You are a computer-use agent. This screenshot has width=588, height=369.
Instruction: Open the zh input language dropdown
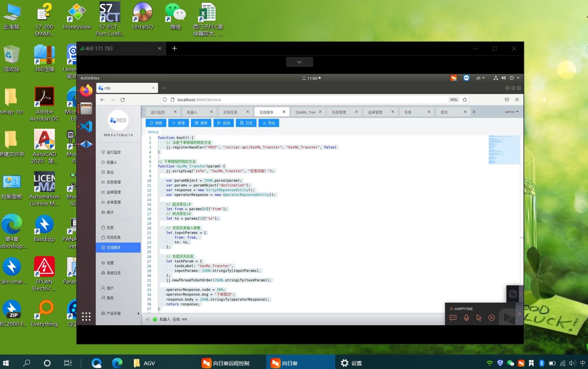click(480, 78)
